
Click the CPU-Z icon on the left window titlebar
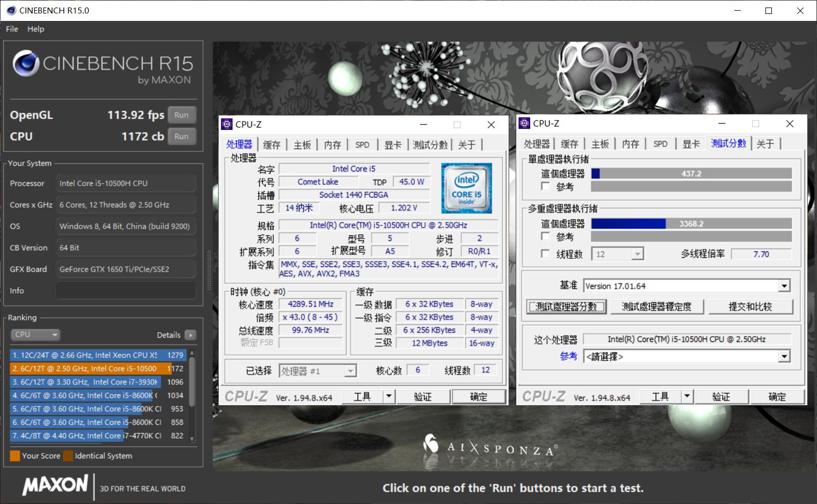tap(226, 124)
